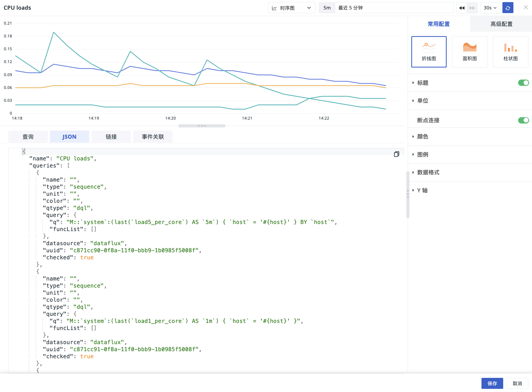Click the blue refresh icon button
532x392 pixels.
(508, 8)
